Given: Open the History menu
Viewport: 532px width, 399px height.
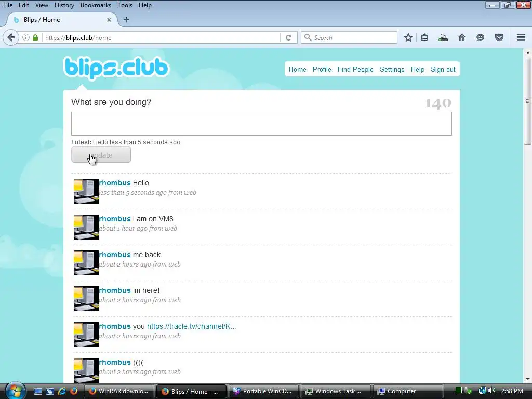Looking at the screenshot, I should [x=64, y=5].
